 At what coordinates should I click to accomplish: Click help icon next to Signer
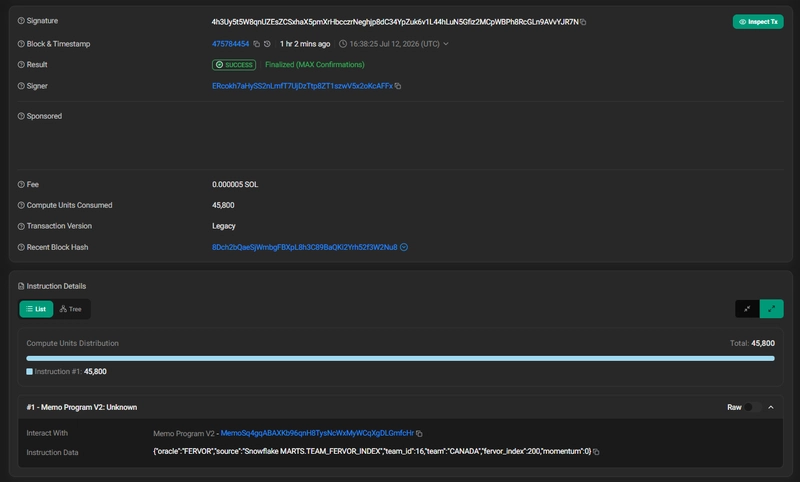click(21, 86)
